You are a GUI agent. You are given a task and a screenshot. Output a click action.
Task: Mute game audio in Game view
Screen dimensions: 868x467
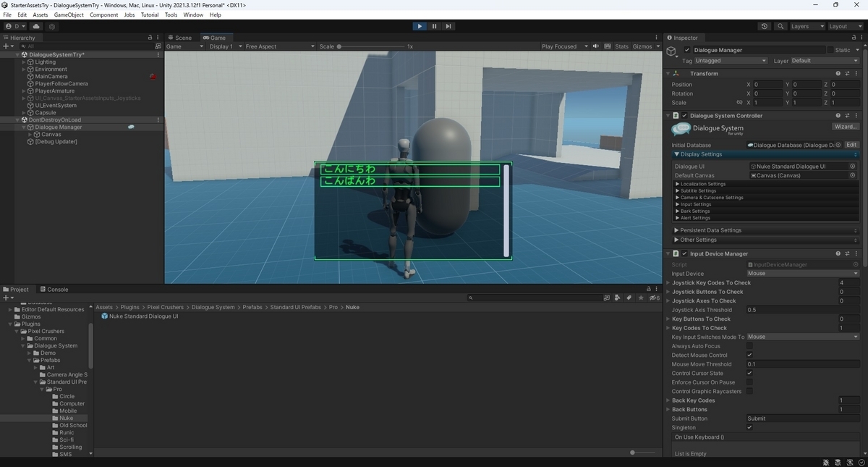pos(595,46)
